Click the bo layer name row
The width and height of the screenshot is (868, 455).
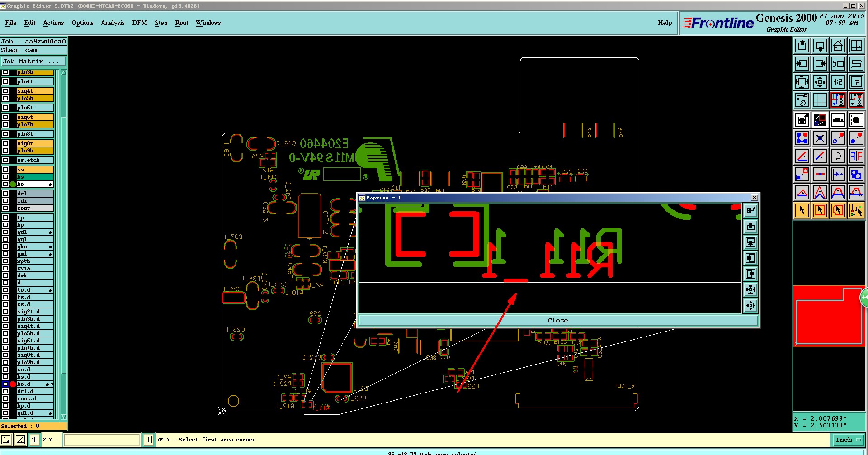point(35,184)
